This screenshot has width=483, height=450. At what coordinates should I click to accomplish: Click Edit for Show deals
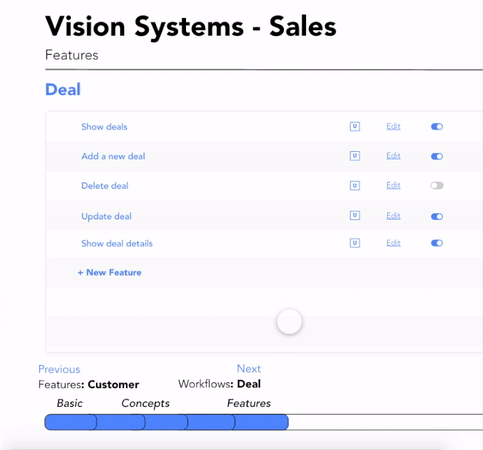tap(393, 126)
